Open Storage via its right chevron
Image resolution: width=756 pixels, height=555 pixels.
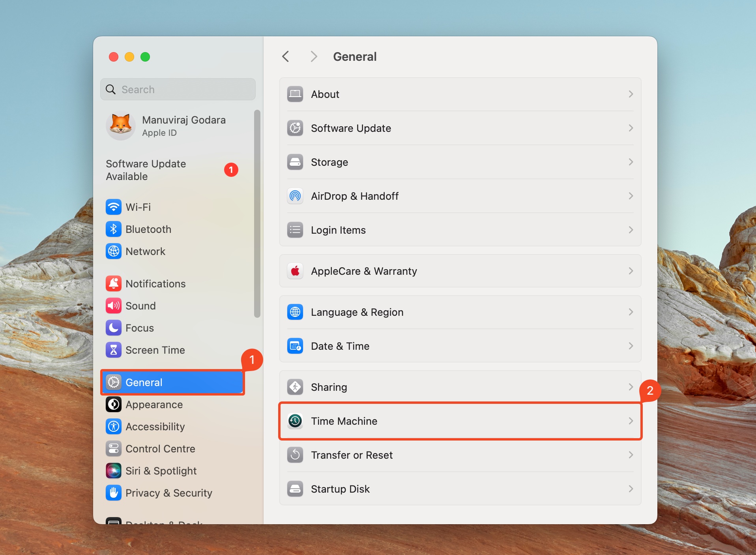pos(631,162)
